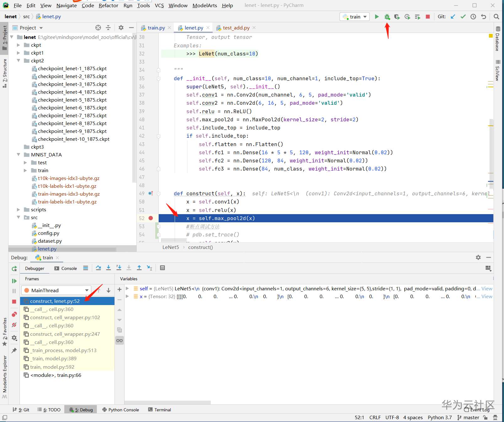The height and width of the screenshot is (422, 504).
Task: Click Git Update Project blue arrow
Action: click(x=453, y=17)
